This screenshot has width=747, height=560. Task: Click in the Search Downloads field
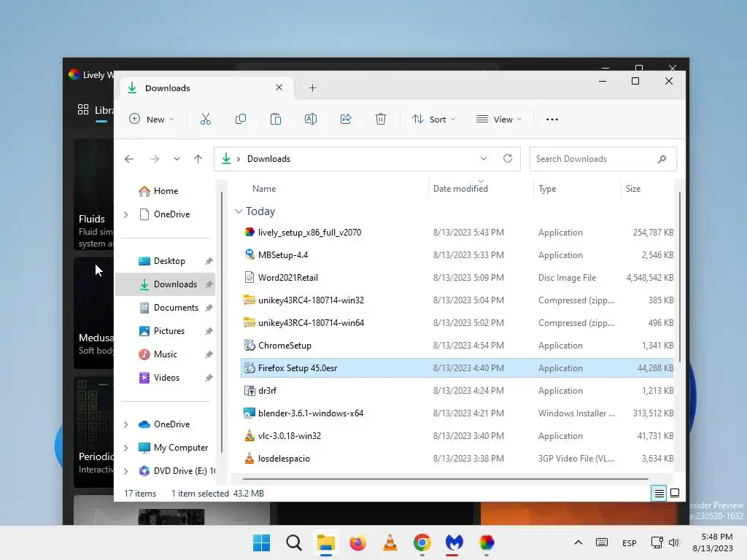click(x=603, y=159)
